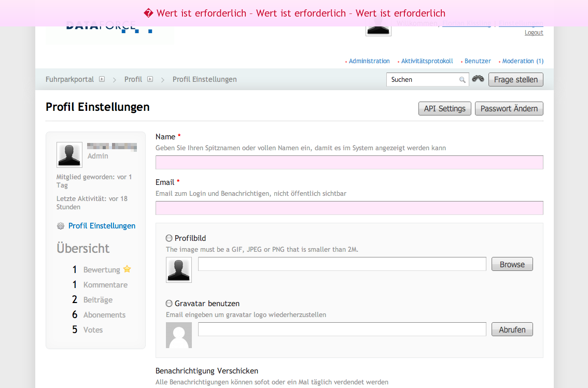Viewport: 588px width, 388px height.
Task: Open API Settings
Action: (444, 109)
